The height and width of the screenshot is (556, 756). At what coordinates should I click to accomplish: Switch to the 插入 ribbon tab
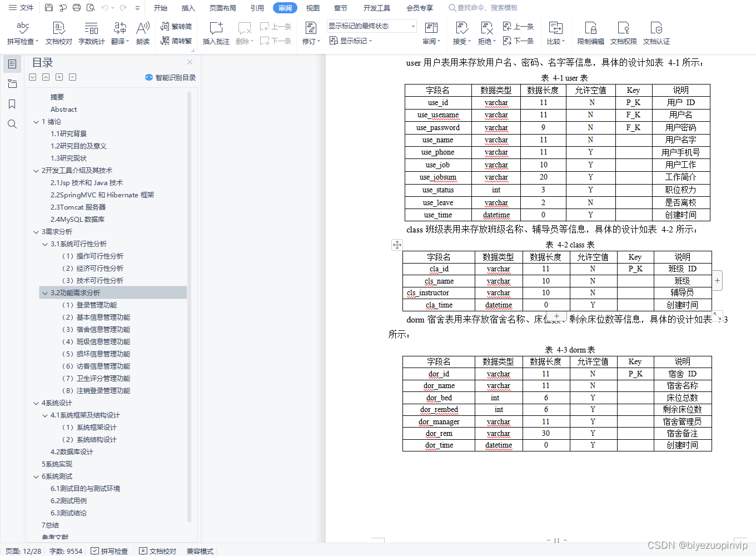(188, 8)
